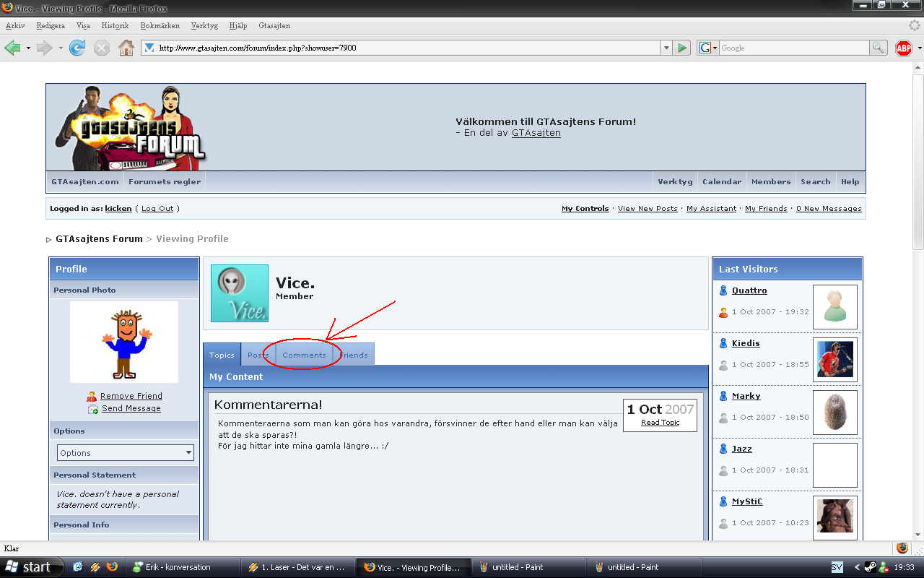Open MyStiC's profile link
The image size is (924, 578).
pyautogui.click(x=747, y=501)
